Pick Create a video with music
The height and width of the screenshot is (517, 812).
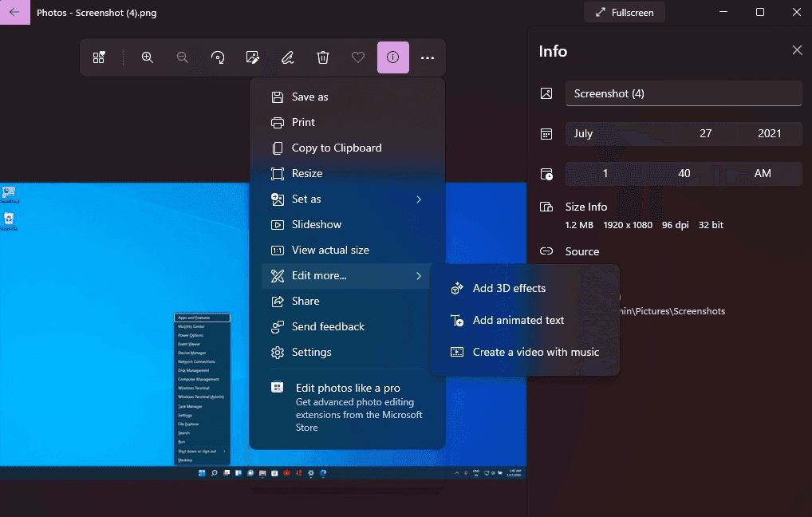click(x=525, y=353)
